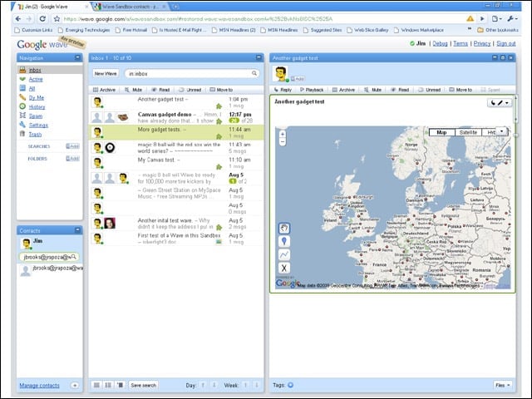Click the Sign out link

pyautogui.click(x=506, y=43)
